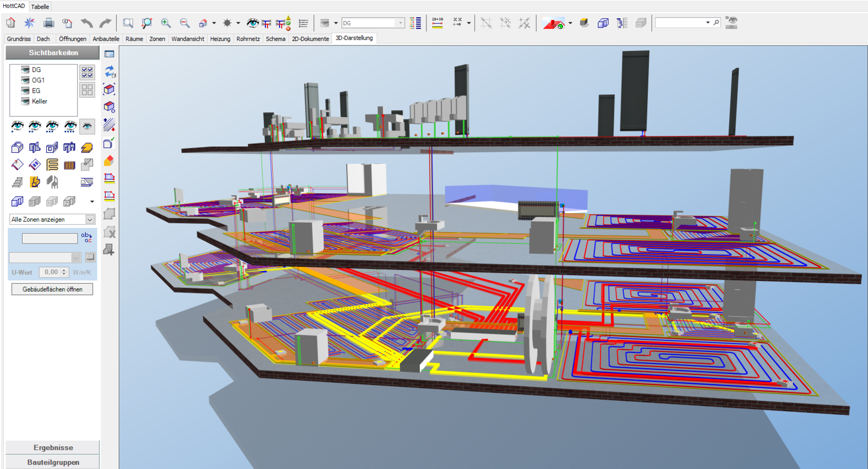This screenshot has height=469, width=868.
Task: Open the Rohrnetz tab
Action: (x=248, y=39)
